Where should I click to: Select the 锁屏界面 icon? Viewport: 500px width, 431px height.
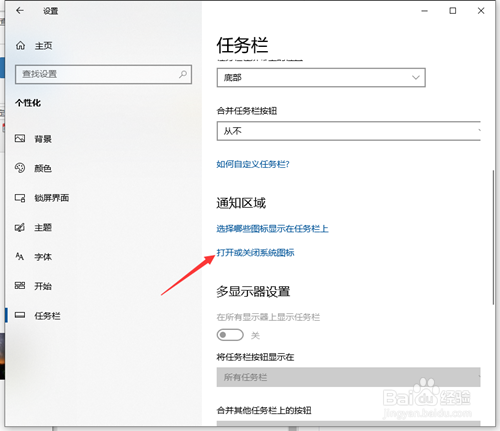(20, 198)
